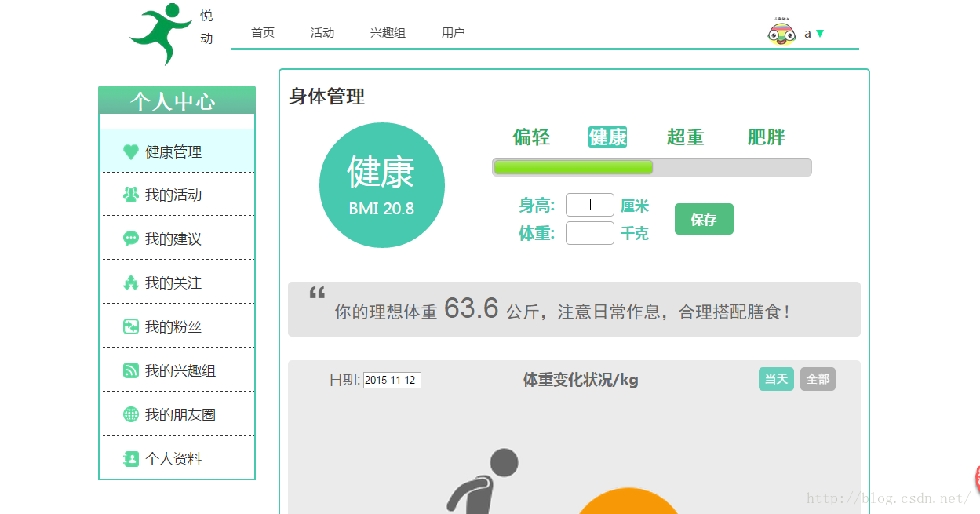
Task: Click the highlighted 健康 BMI category label
Action: point(607,137)
